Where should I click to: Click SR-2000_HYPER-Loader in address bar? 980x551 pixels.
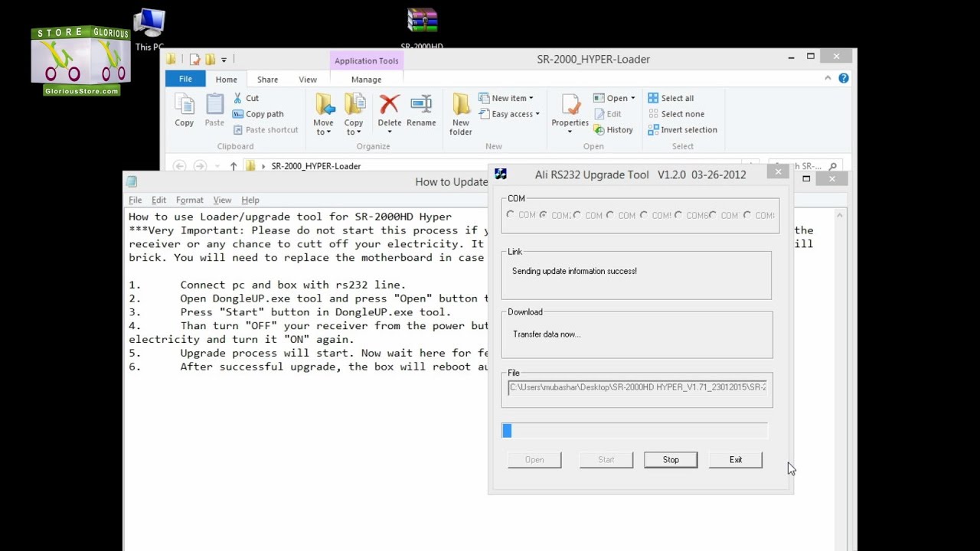315,166
